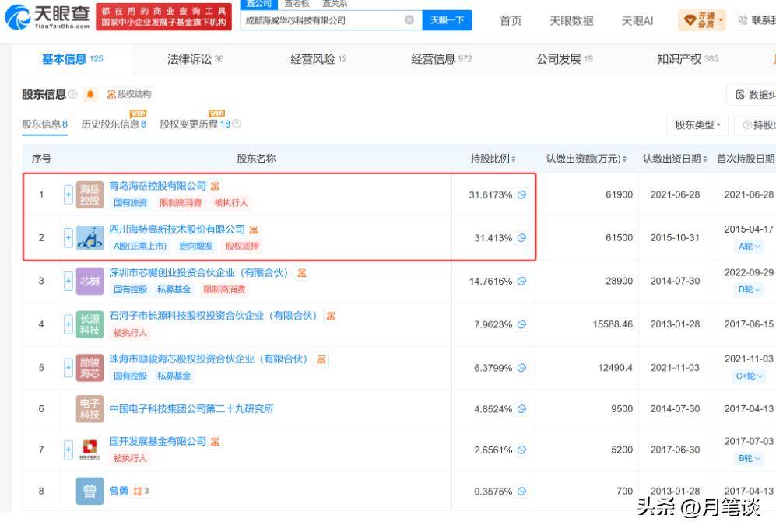Viewport: 776px width, 532px height.
Task: Expand row 2 四川海特高新 plus toggle
Action: tap(68, 238)
